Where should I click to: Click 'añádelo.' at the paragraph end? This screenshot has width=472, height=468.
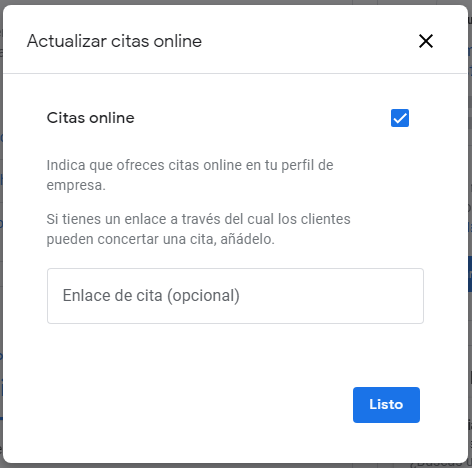[x=247, y=239]
